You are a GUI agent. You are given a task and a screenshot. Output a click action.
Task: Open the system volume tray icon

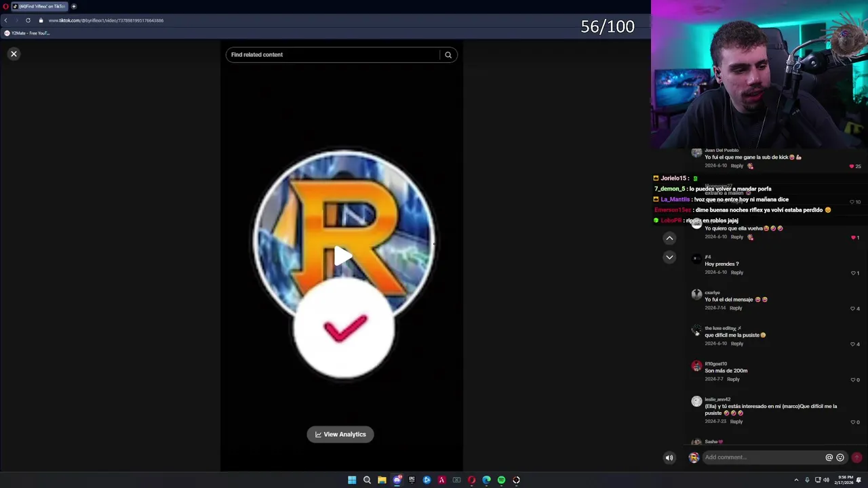click(826, 480)
